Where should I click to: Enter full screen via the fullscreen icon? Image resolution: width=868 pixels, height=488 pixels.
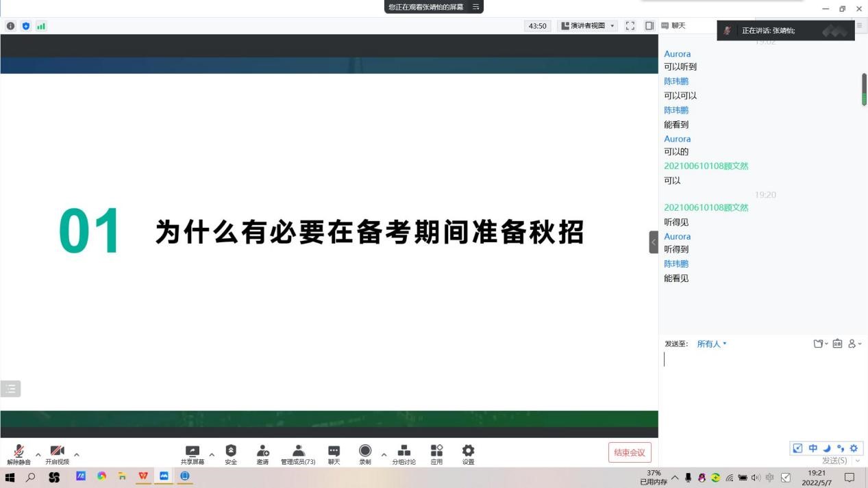tap(630, 26)
